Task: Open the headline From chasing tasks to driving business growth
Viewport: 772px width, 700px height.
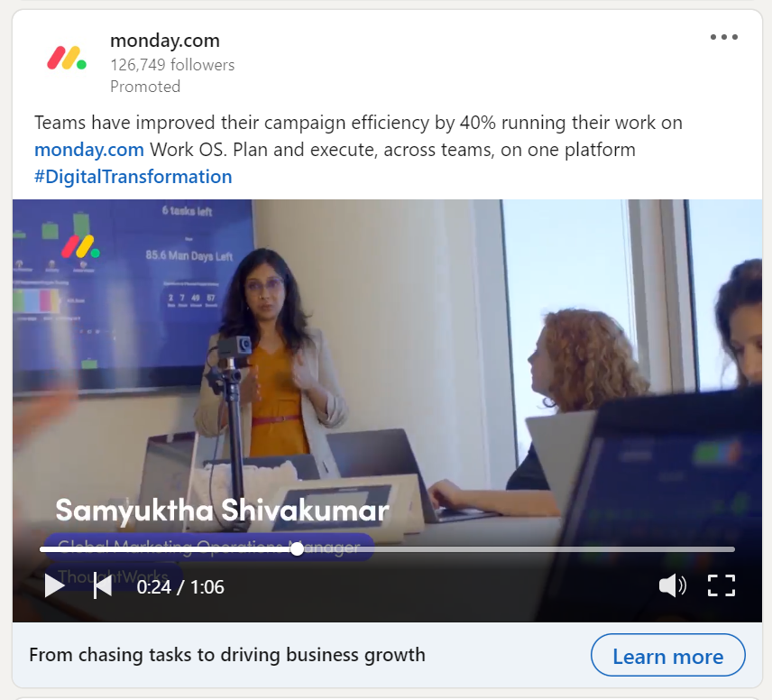Action: pos(227,655)
